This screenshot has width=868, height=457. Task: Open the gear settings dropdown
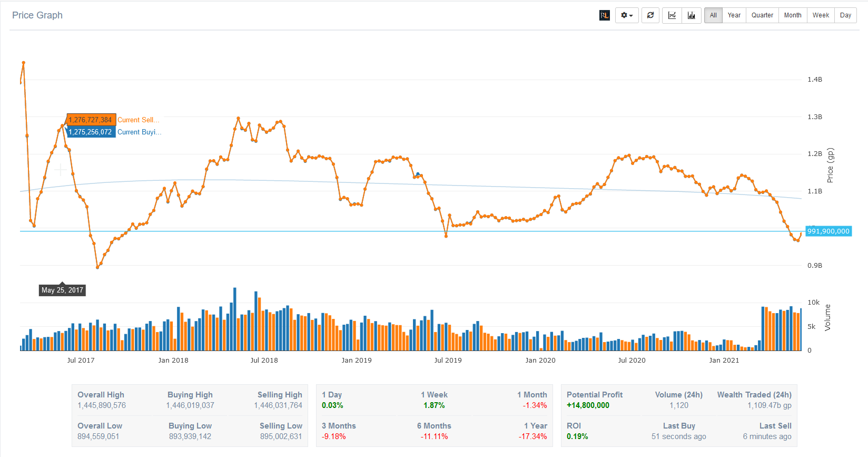(627, 15)
